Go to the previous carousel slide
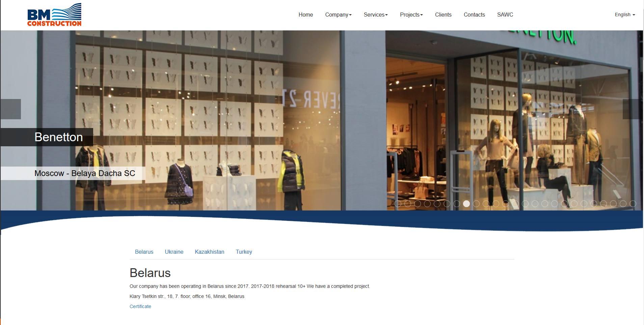This screenshot has width=644, height=325. click(10, 109)
